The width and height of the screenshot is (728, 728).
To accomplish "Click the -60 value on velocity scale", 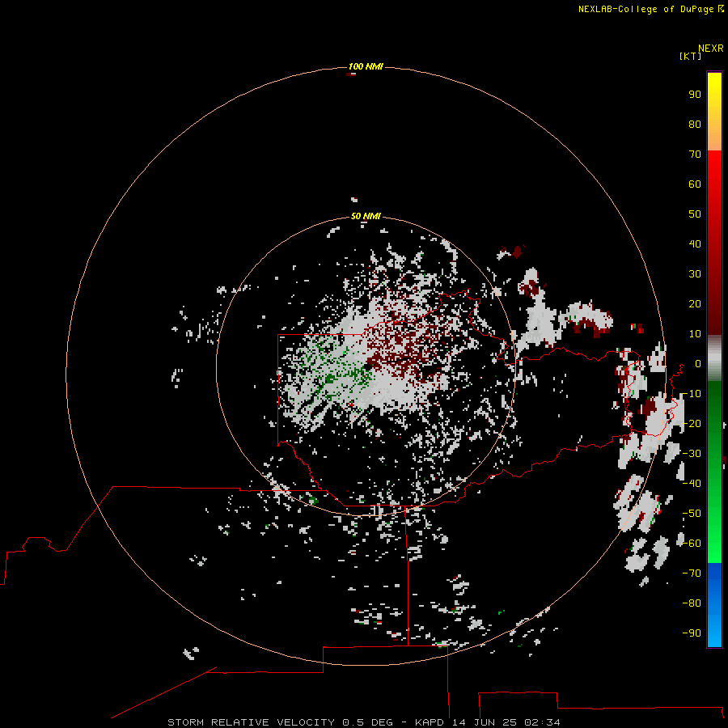I will tap(692, 544).
